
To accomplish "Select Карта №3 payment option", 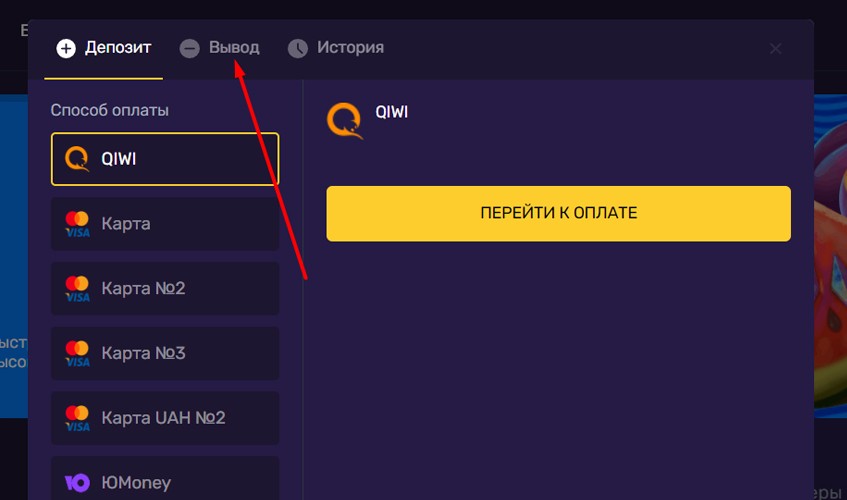I will pos(165,353).
